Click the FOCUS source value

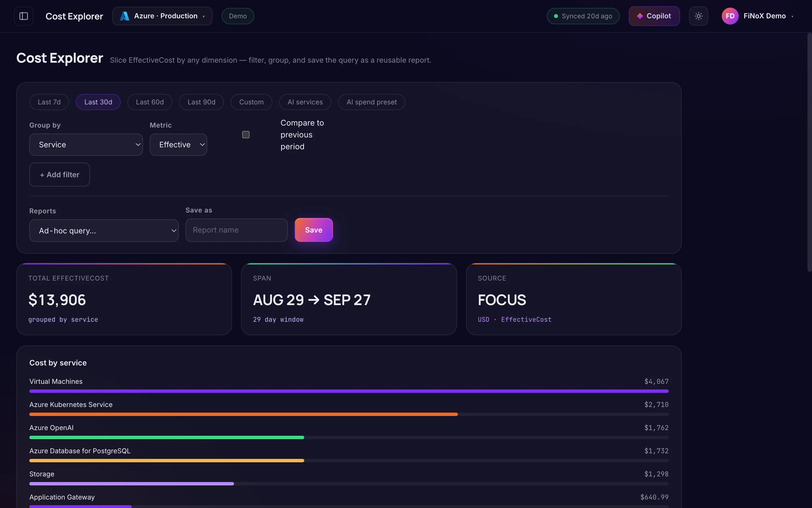pos(502,300)
